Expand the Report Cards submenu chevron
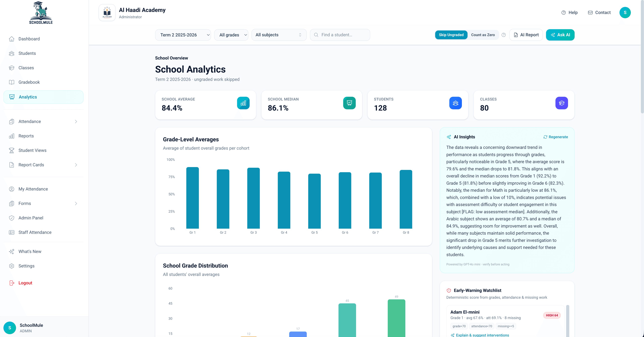This screenshot has width=644, height=337. (76, 165)
